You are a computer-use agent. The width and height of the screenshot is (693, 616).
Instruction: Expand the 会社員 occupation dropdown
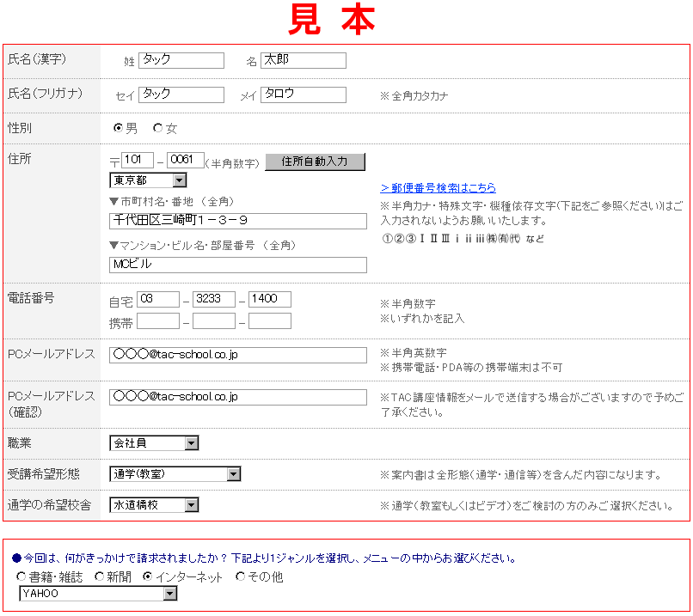click(154, 443)
